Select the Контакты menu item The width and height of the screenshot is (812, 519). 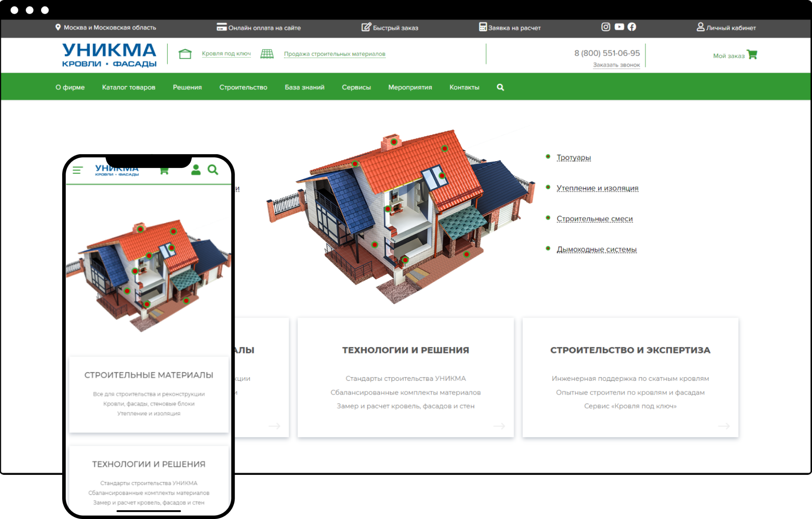[464, 87]
